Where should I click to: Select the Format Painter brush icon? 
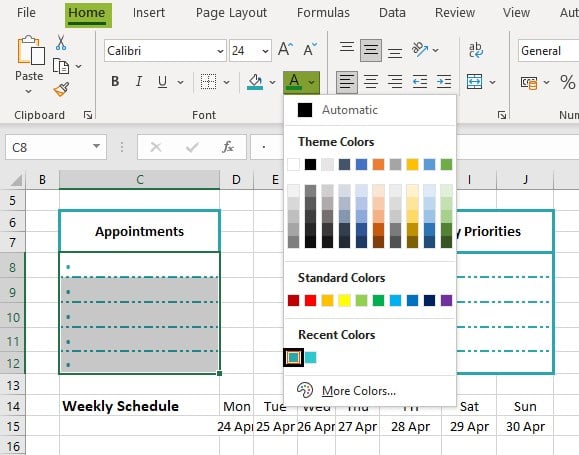(x=61, y=89)
